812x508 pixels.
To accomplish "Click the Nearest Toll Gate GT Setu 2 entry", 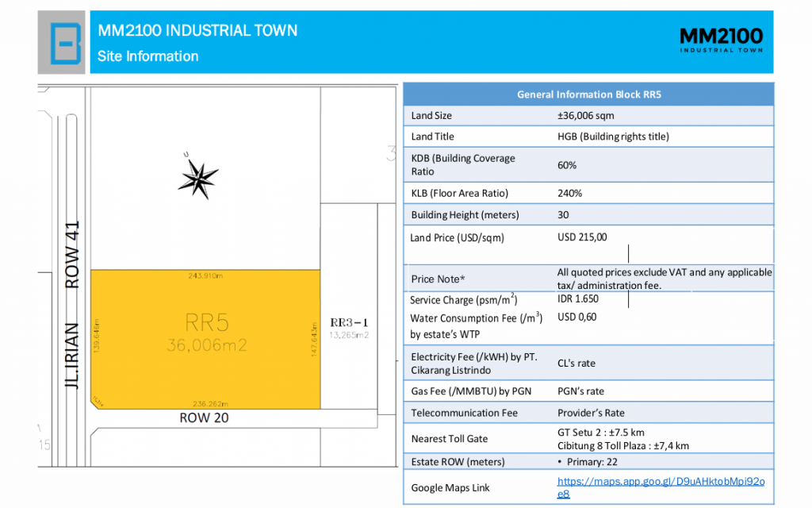I will pos(601,433).
